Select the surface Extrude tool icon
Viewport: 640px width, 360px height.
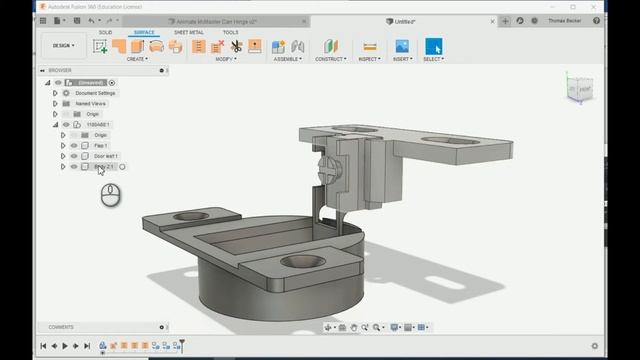(x=138, y=47)
